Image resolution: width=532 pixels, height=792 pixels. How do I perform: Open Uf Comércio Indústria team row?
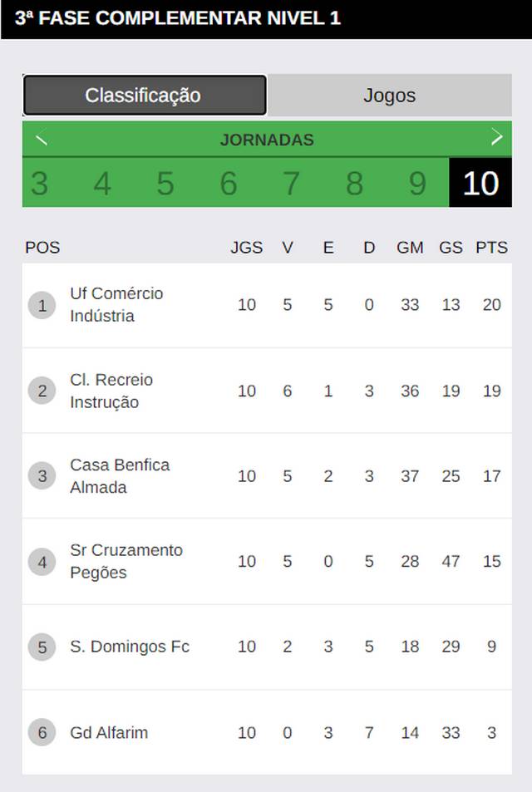(x=267, y=305)
